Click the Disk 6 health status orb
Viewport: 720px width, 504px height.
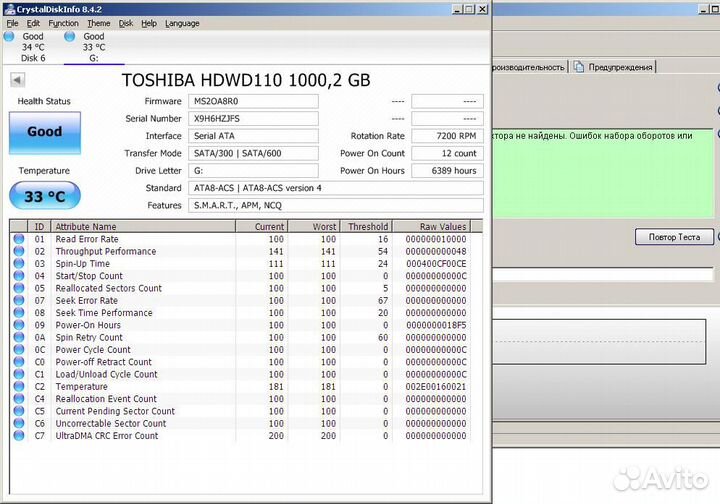(x=9, y=37)
